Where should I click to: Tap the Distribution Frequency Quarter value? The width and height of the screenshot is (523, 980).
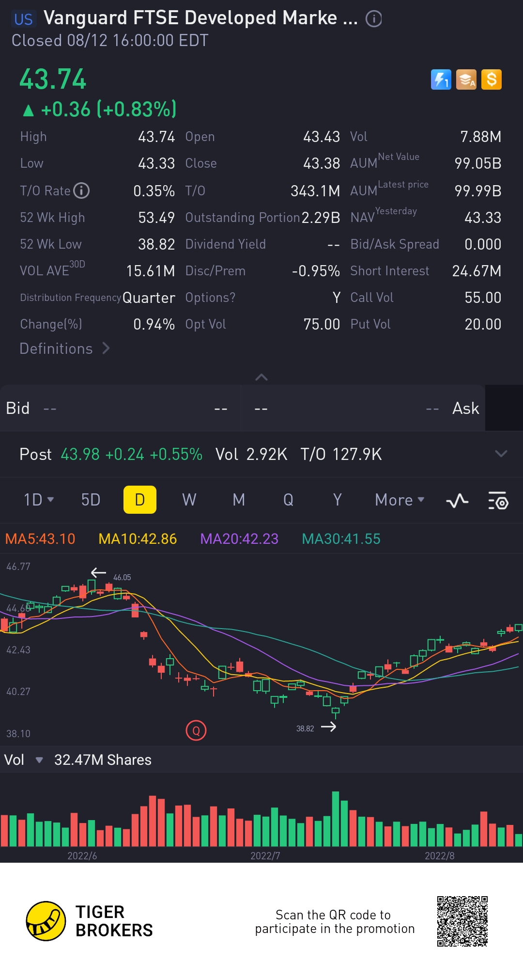click(149, 298)
